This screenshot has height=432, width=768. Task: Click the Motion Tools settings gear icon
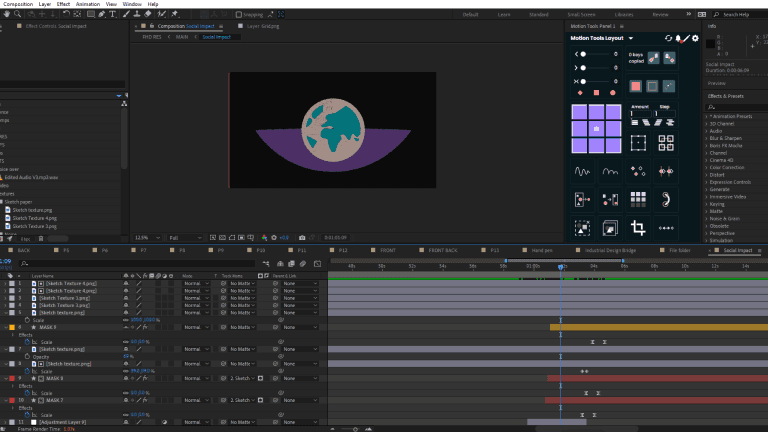pyautogui.click(x=695, y=38)
